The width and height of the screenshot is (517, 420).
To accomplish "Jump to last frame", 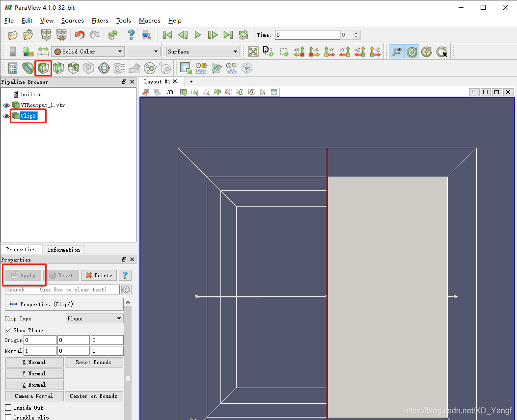I will pos(228,35).
